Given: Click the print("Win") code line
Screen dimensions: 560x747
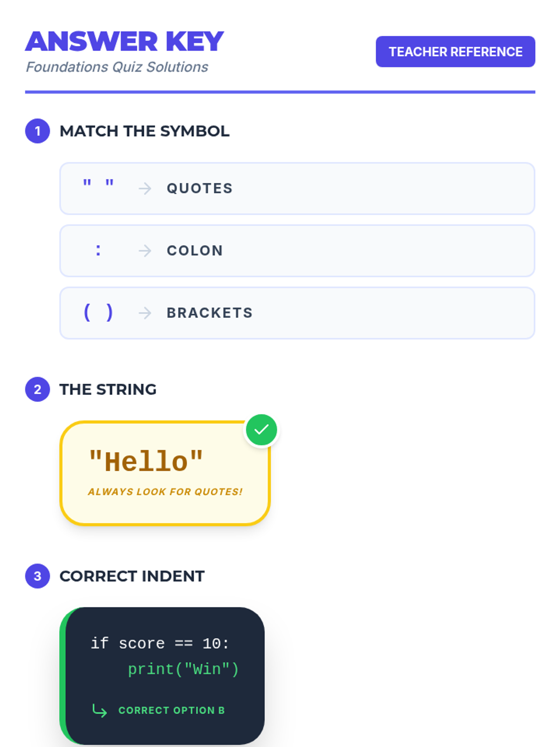Looking at the screenshot, I should click(183, 669).
